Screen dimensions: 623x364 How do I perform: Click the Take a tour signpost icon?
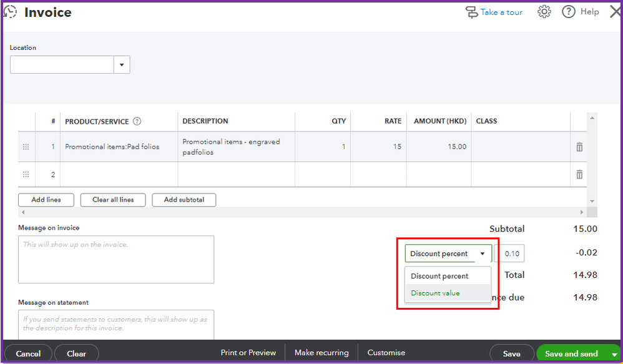point(472,12)
